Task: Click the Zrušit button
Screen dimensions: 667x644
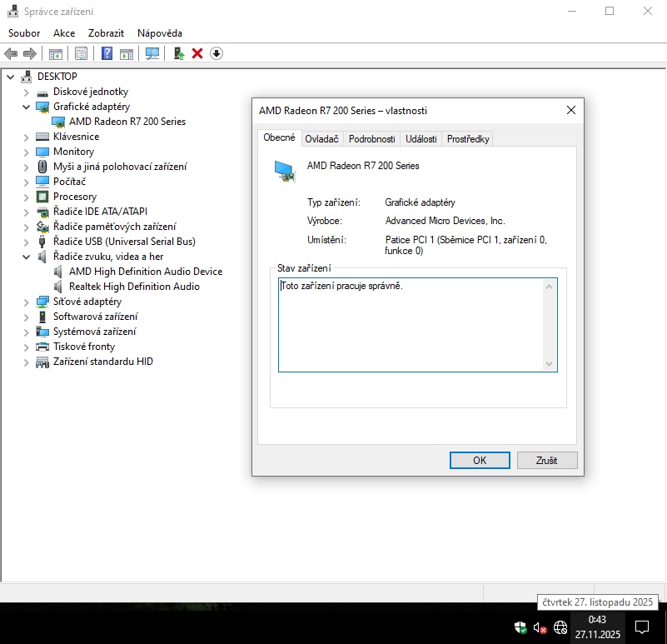Action: click(x=546, y=460)
